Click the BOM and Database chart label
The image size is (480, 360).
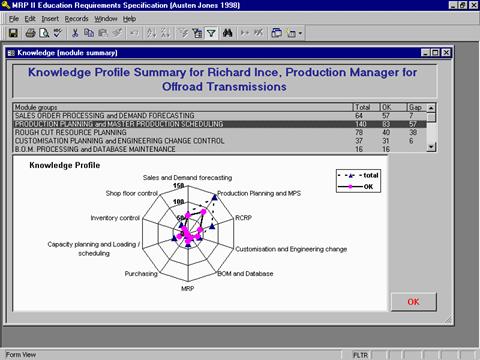tap(245, 274)
